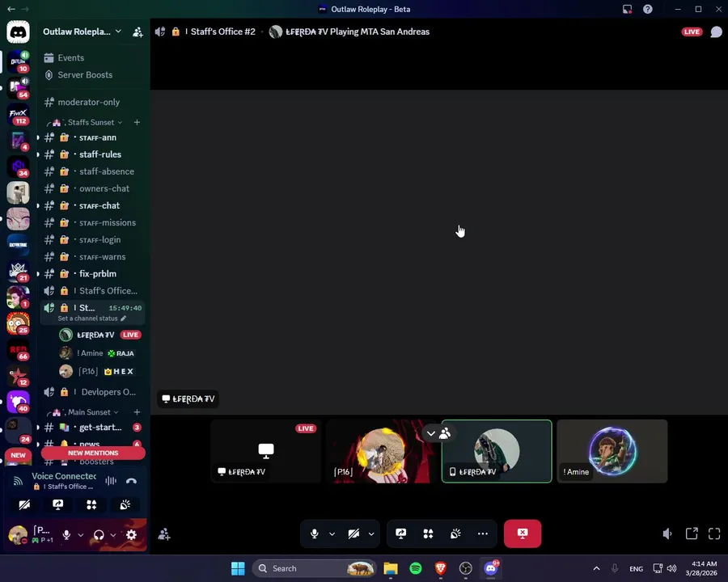Viewport: 728px width, 582px height.
Task: Open Discord help question mark icon
Action: [x=648, y=9]
